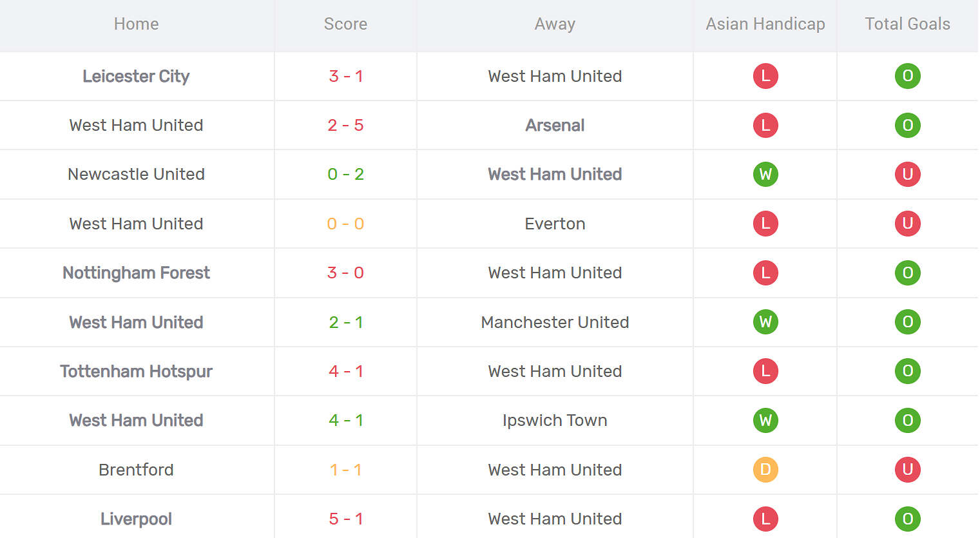This screenshot has width=980, height=538.
Task: Click the 2 - 5 score against Arsenal
Action: [345, 125]
